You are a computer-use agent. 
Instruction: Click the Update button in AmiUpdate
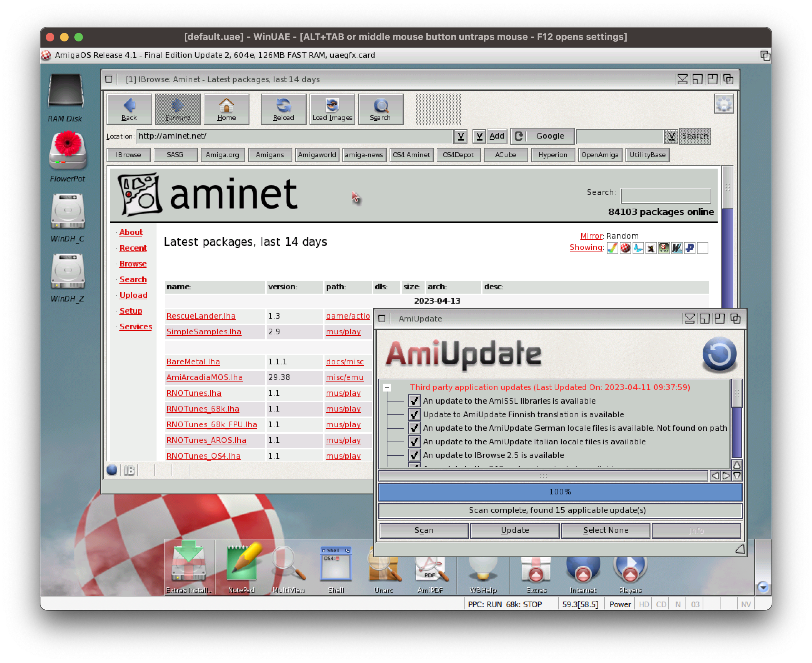tap(515, 530)
